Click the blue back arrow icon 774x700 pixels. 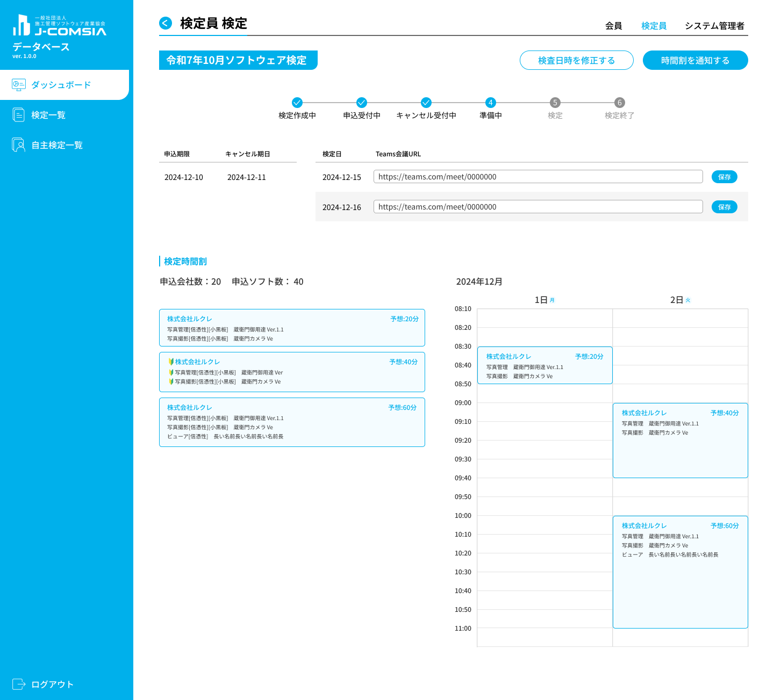point(166,23)
